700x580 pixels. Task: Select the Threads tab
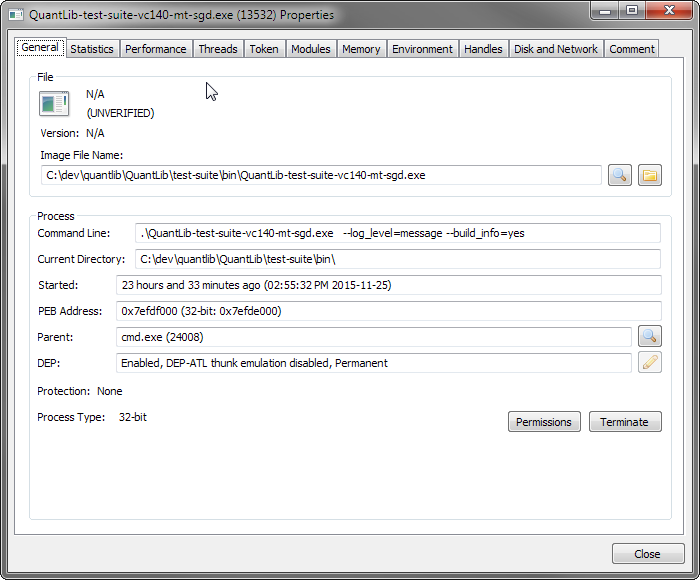[218, 49]
